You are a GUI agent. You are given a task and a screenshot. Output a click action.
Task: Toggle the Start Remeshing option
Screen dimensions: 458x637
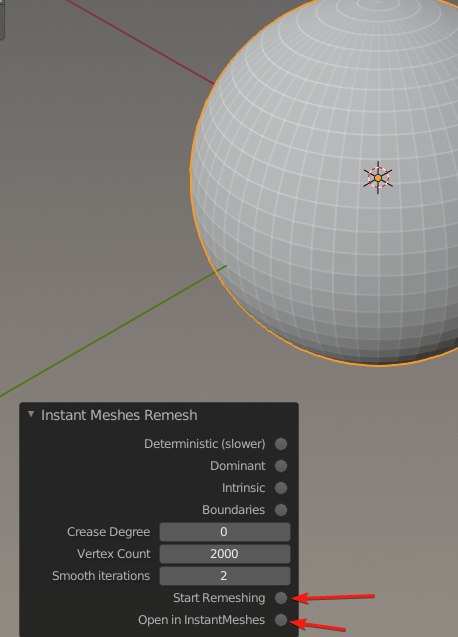281,598
